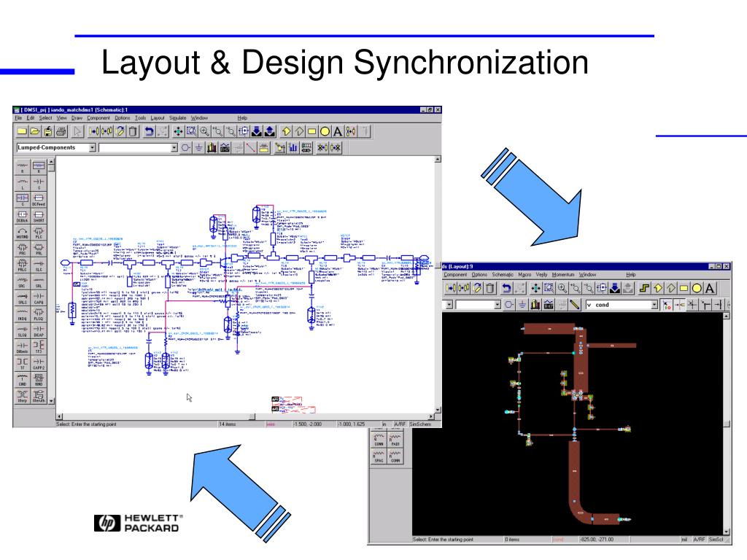Open the Lumped-Components palette dropdown
747x560 pixels.
pos(93,147)
